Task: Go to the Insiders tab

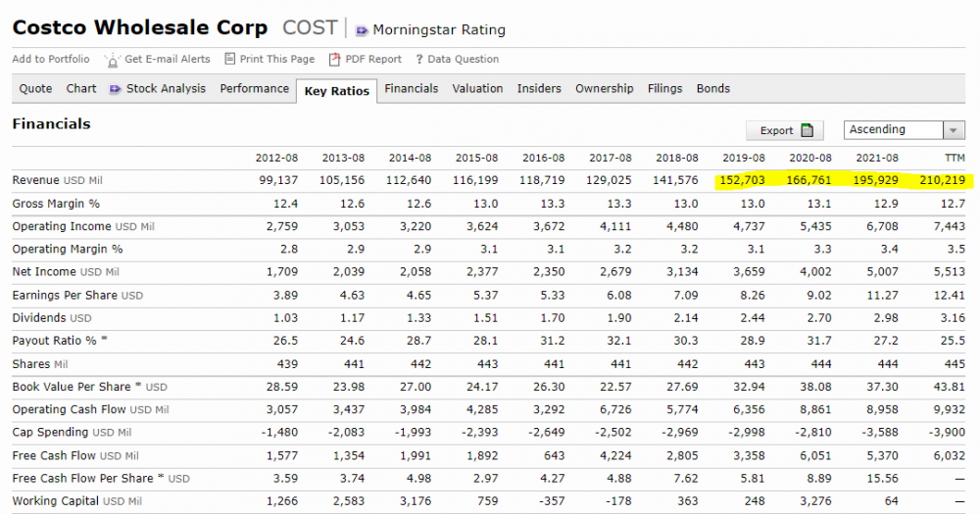Action: pyautogui.click(x=539, y=89)
